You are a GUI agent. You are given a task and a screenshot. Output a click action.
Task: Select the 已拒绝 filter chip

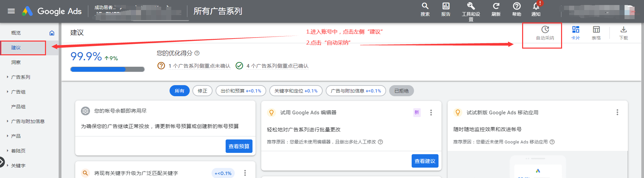pos(402,91)
